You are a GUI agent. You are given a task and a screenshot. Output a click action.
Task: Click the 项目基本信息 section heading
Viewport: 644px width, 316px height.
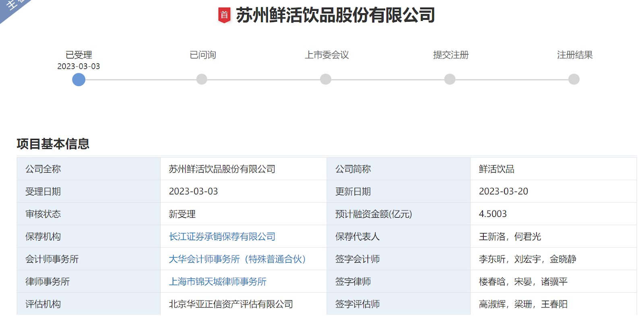(x=53, y=144)
